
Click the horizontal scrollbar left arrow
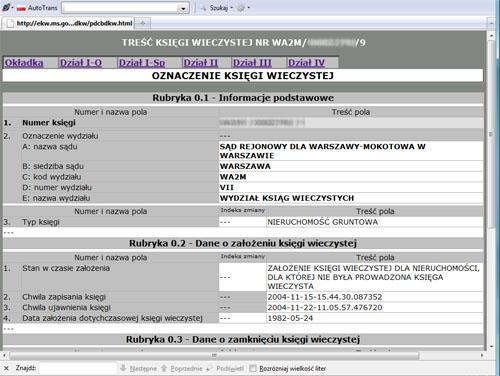click(5, 355)
